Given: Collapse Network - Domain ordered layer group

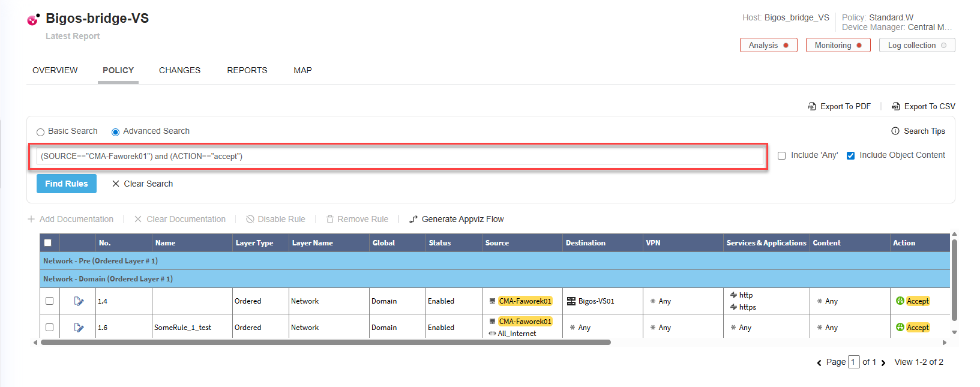Looking at the screenshot, I should pos(108,279).
